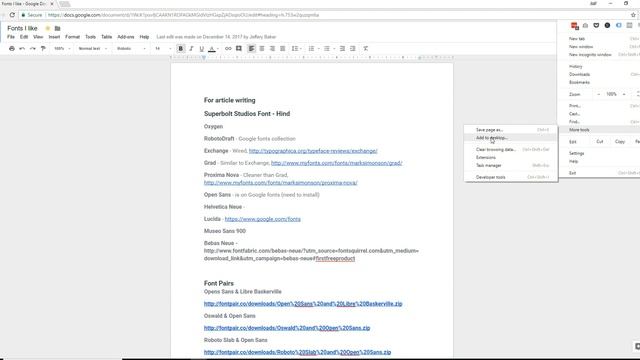The image size is (640, 360).
Task: Open the google.com/fonts link
Action: 262,219
